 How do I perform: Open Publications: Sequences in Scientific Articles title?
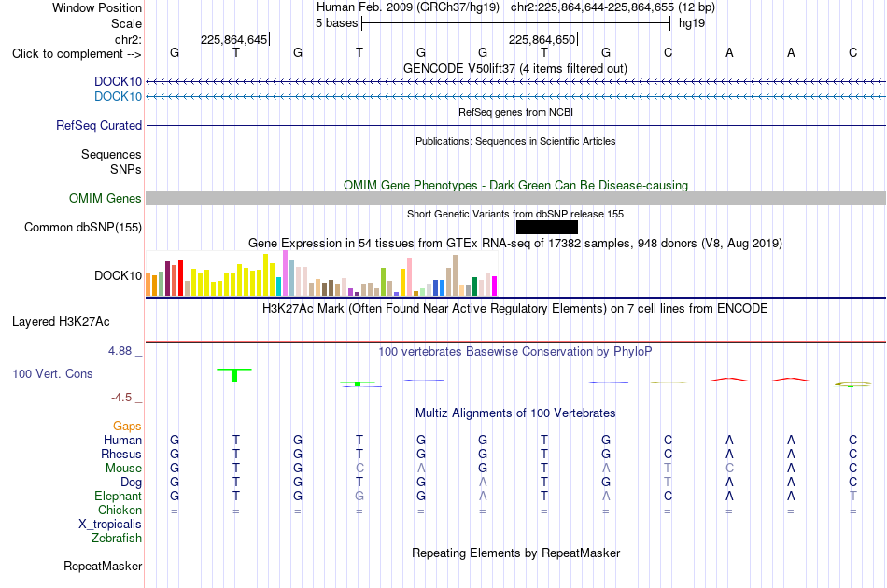pos(515,141)
